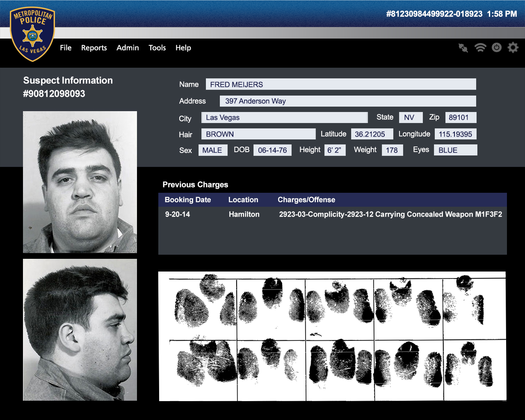Screen dimensions: 525x420
Task: Select the Address input field
Action: (347, 101)
